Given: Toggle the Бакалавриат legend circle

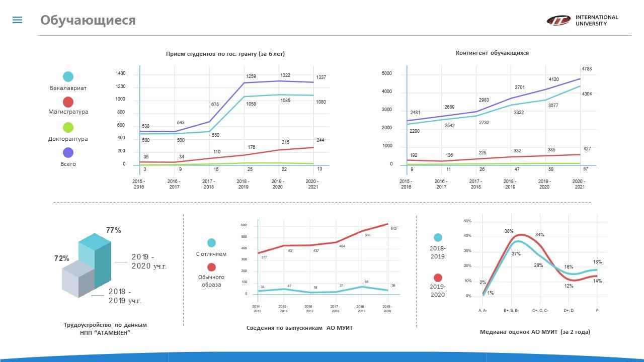Looking at the screenshot, I should pos(68,77).
